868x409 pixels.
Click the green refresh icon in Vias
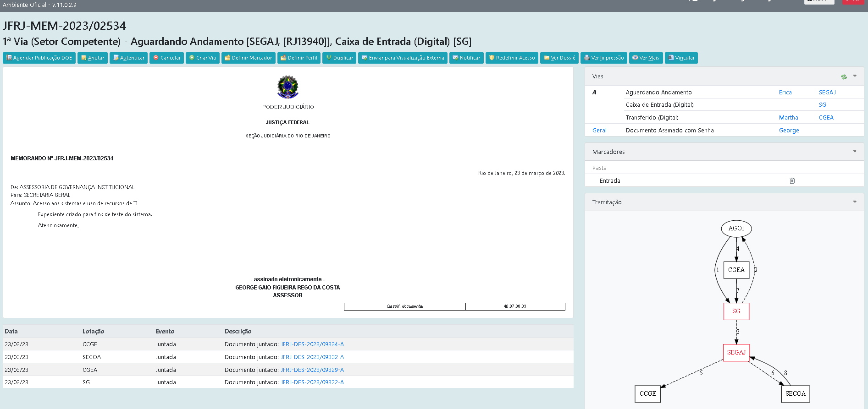click(x=844, y=76)
